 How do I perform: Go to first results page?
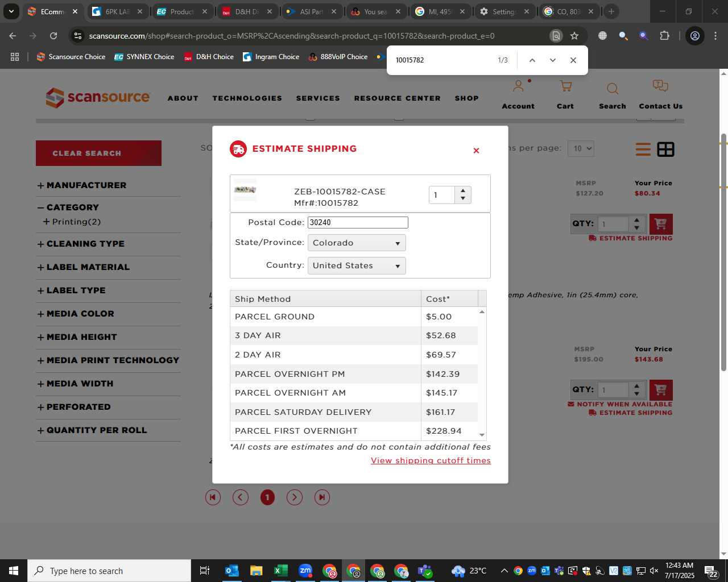click(213, 497)
